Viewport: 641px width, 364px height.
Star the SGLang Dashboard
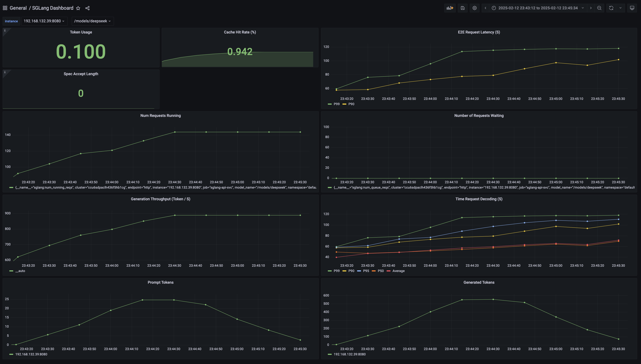pos(78,8)
